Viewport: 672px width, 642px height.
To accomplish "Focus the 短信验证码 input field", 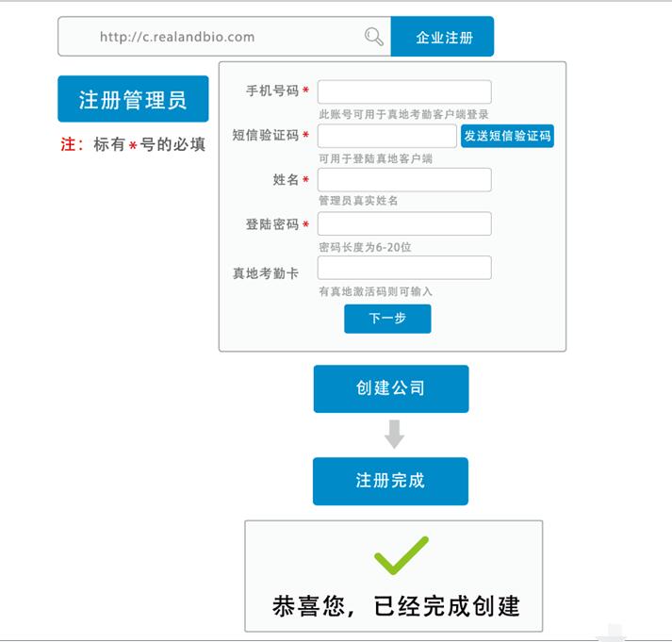I will coord(387,137).
